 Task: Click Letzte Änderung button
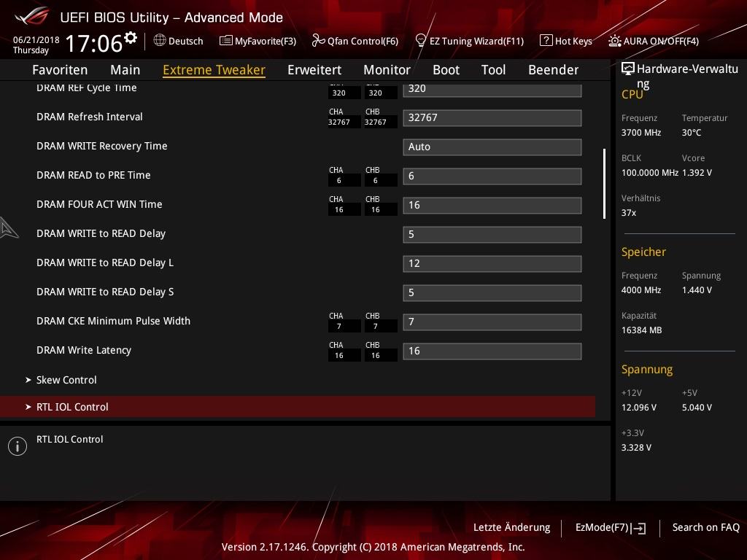511,527
